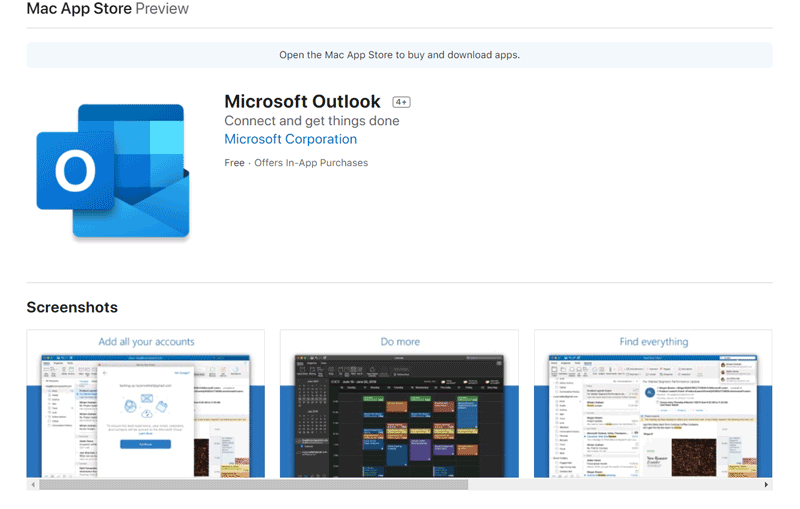Click the 'Preview' header text
The height and width of the screenshot is (509, 800).
click(x=162, y=9)
